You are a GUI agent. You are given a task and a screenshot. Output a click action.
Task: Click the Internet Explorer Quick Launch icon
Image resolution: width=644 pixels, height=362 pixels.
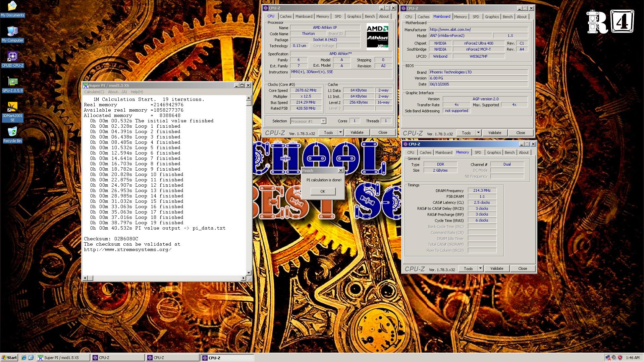tap(24, 358)
